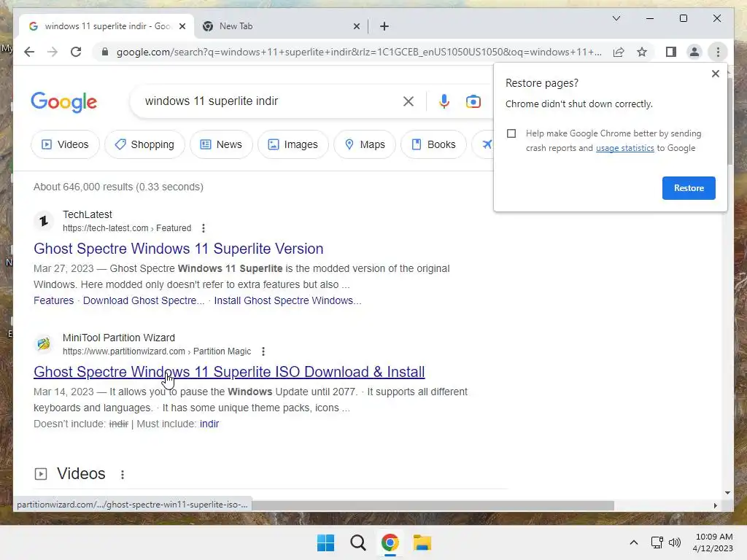The height and width of the screenshot is (560, 747).
Task: Open the Download Ghost Spectre sitelink
Action: 144,300
